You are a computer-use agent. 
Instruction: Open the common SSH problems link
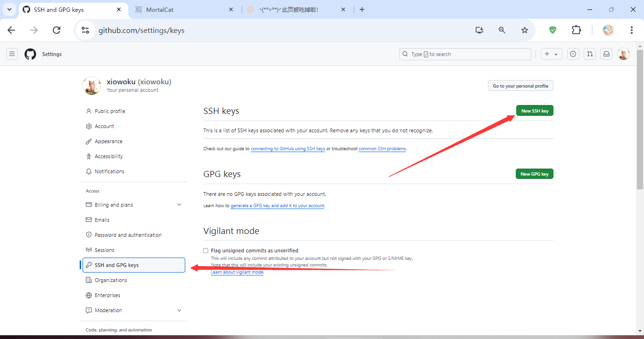pos(382,149)
